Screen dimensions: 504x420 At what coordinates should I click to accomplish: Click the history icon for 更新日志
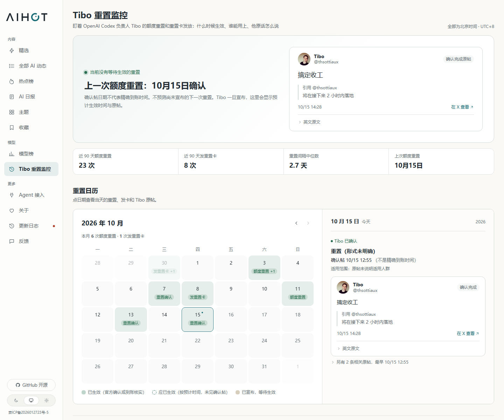12,226
